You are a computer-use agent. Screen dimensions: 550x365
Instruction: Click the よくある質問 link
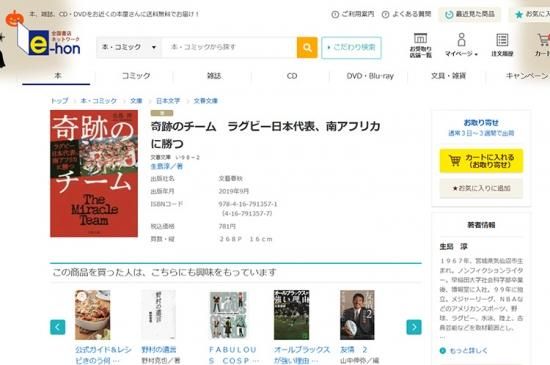[406, 14]
